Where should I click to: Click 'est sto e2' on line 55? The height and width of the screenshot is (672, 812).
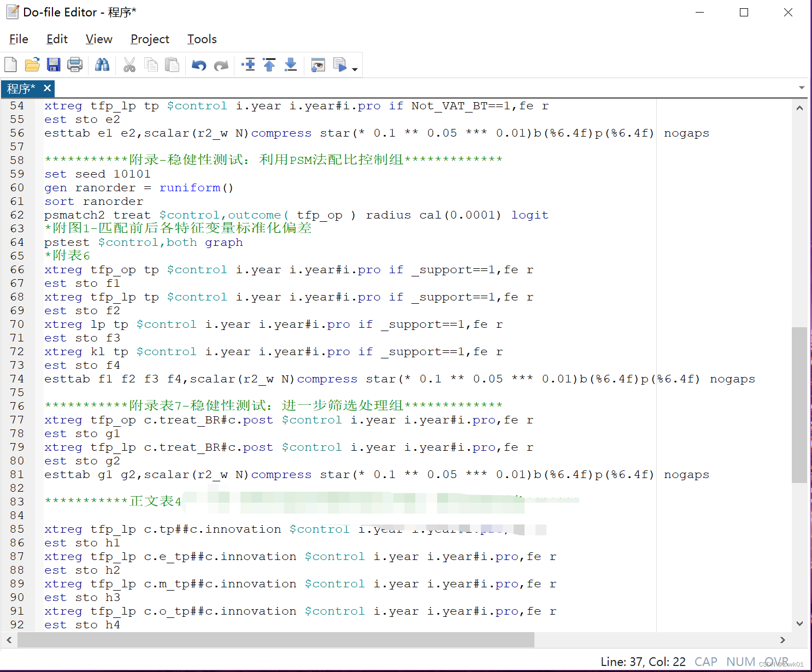pos(82,119)
